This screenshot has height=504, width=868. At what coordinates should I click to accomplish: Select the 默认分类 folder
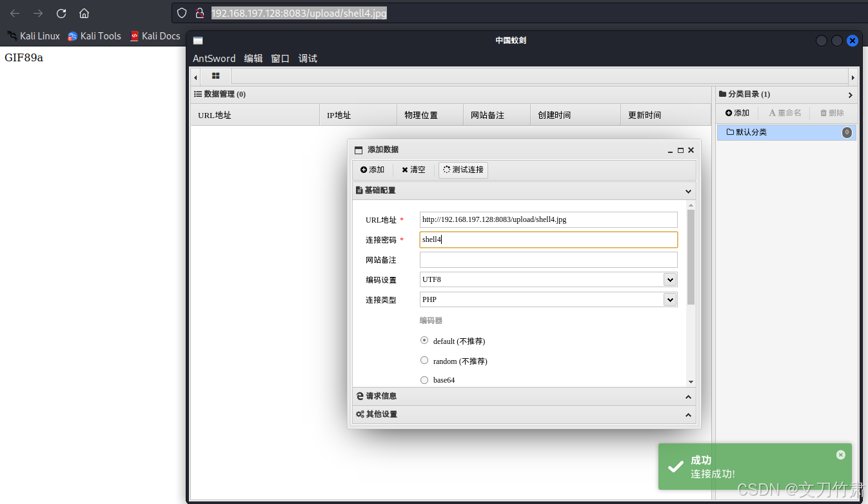(x=787, y=132)
